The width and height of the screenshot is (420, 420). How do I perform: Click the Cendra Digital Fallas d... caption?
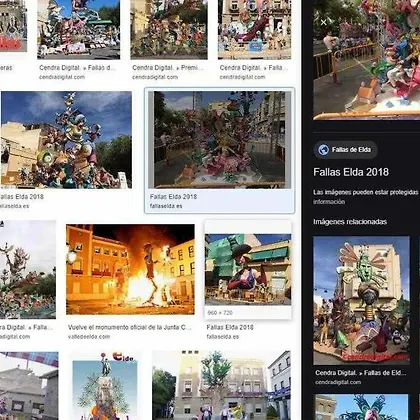pos(77,68)
